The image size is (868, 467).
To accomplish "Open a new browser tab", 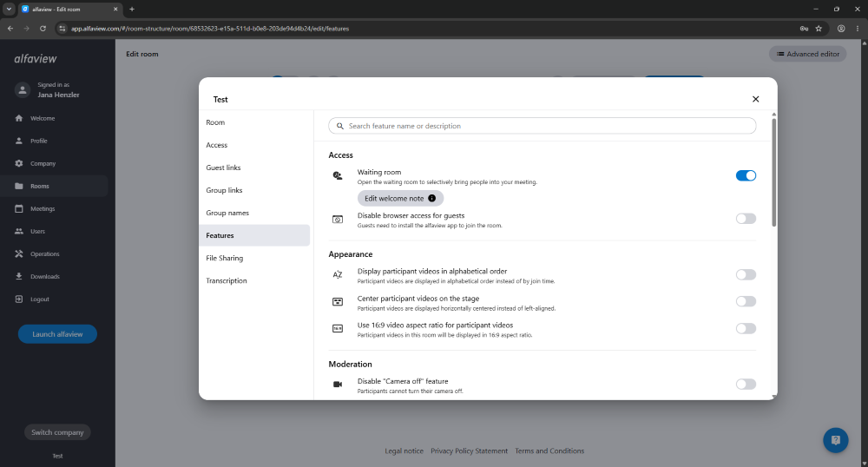I will tap(132, 9).
